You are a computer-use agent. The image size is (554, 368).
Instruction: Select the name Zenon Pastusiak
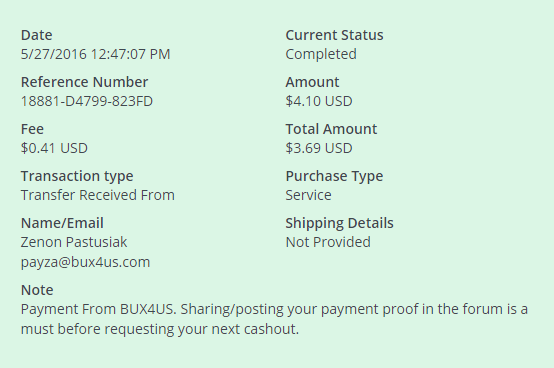(x=74, y=242)
